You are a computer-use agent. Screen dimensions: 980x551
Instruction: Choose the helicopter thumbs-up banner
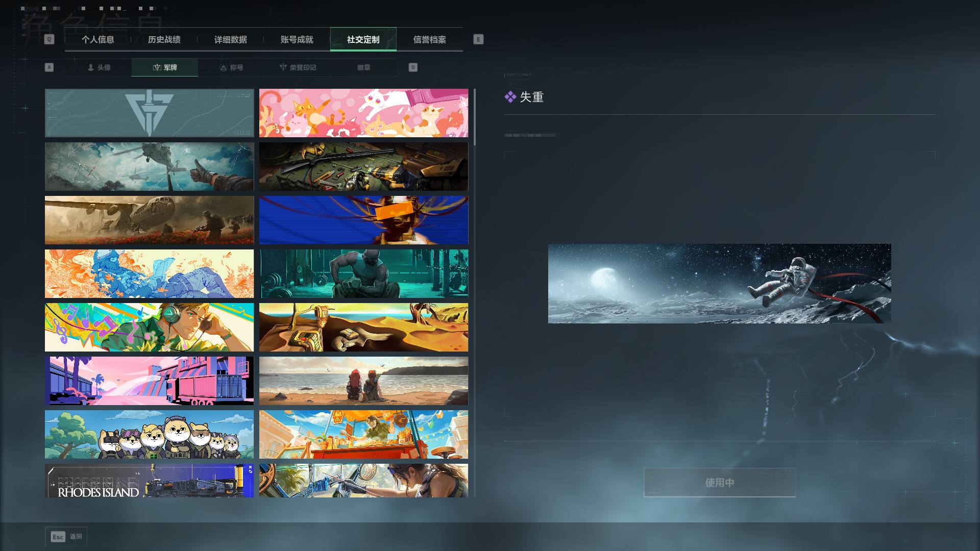click(149, 167)
